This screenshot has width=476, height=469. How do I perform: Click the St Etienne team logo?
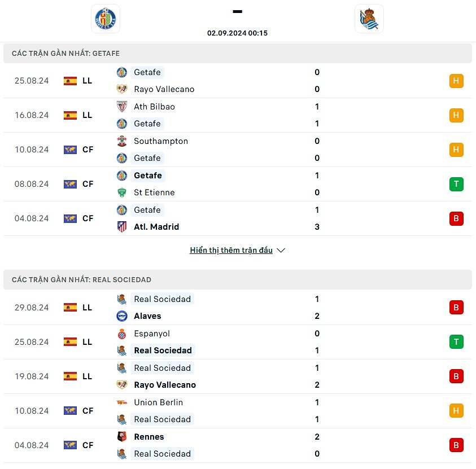pyautogui.click(x=122, y=192)
